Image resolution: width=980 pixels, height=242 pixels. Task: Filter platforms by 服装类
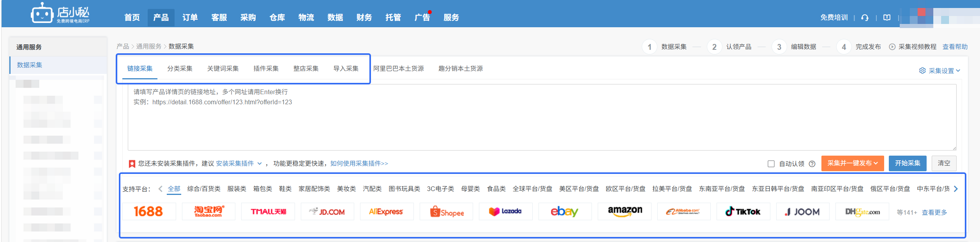(237, 189)
